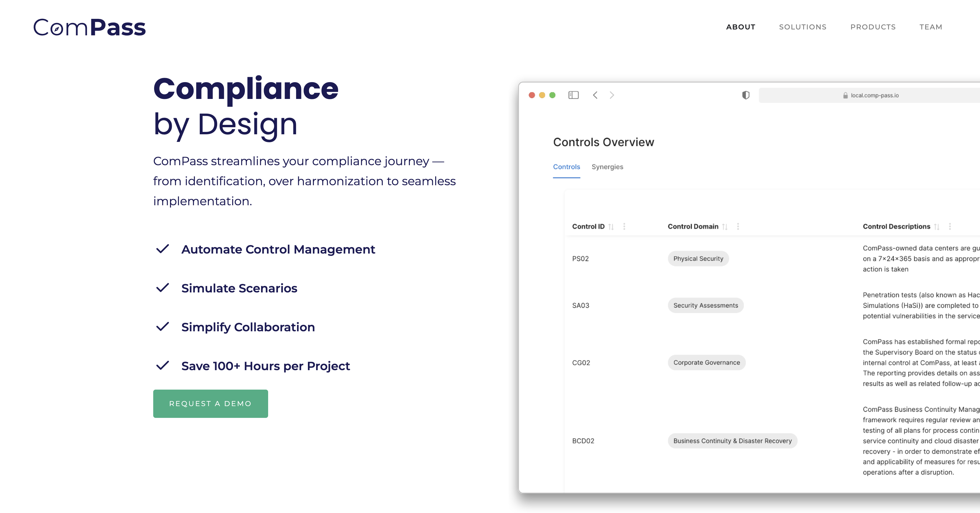Sort by Control ID column
The image size is (980, 513).
click(611, 227)
